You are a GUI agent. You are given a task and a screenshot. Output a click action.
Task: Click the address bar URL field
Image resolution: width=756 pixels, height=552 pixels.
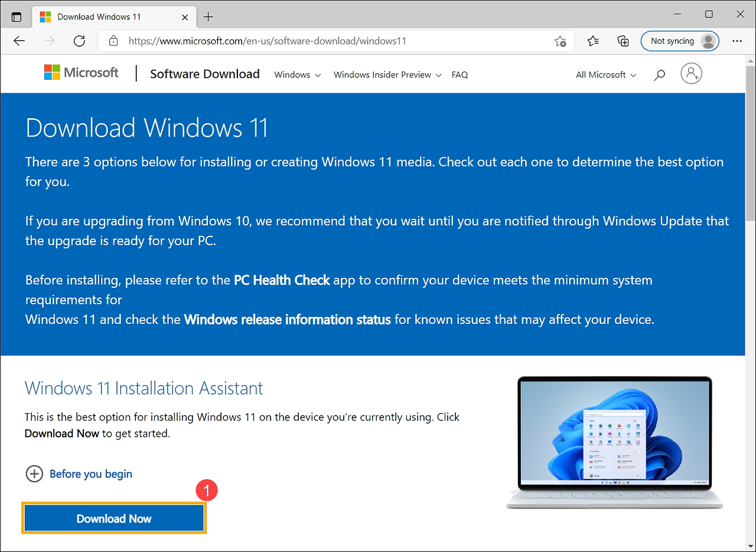337,41
